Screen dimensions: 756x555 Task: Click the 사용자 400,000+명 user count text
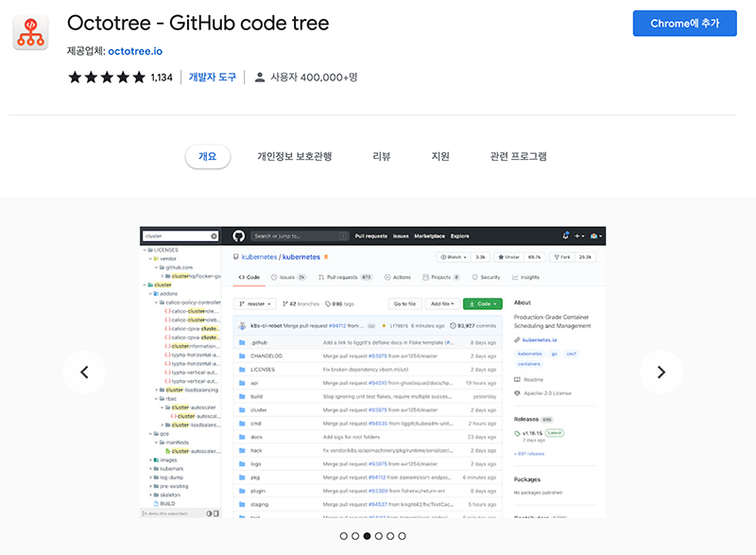(x=314, y=78)
